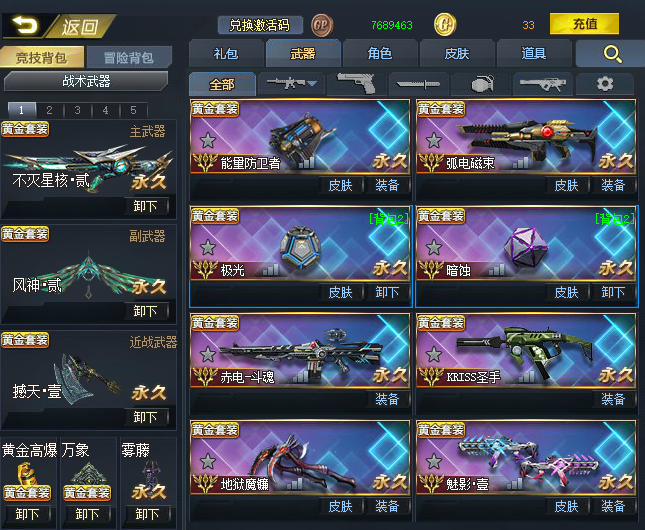Open the gear settings filter icon
Image resolution: width=645 pixels, height=530 pixels.
pyautogui.click(x=605, y=84)
